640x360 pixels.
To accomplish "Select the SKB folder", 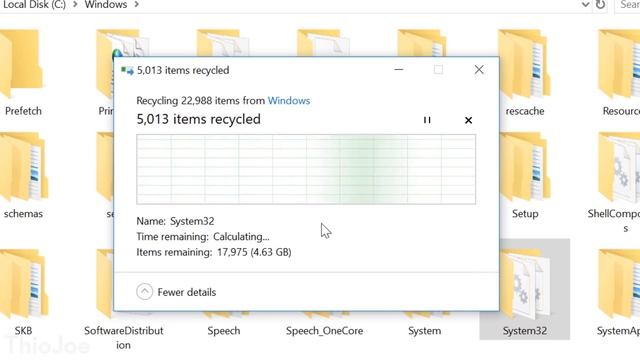I will point(23,293).
